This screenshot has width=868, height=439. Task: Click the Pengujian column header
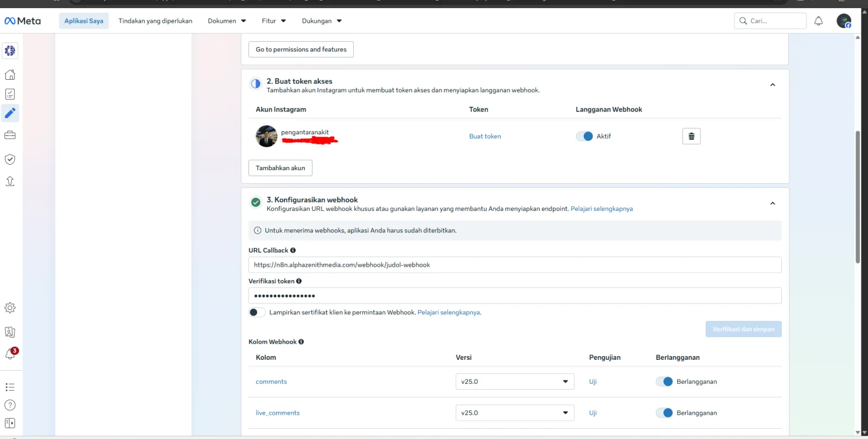(x=605, y=358)
